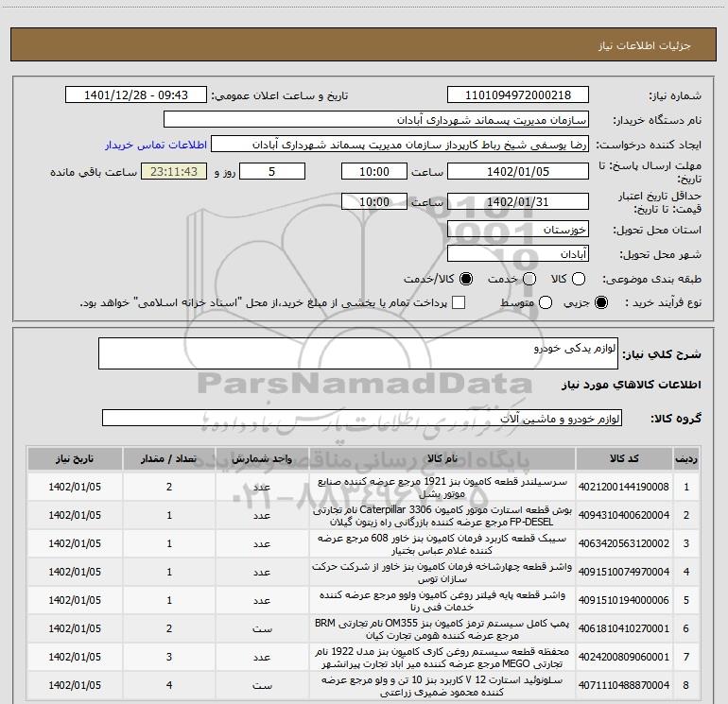This screenshot has width=728, height=704.
Task: Select product code 4061810410270001
Action: (624, 628)
